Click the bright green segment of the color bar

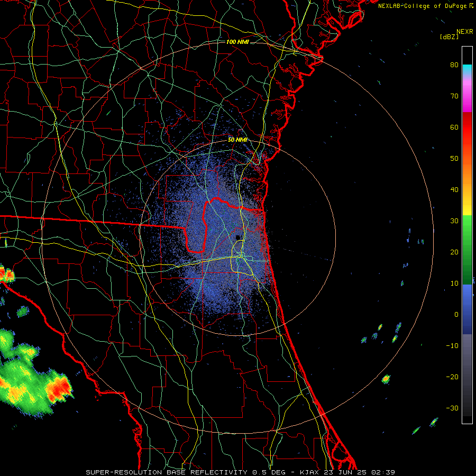click(x=467, y=226)
